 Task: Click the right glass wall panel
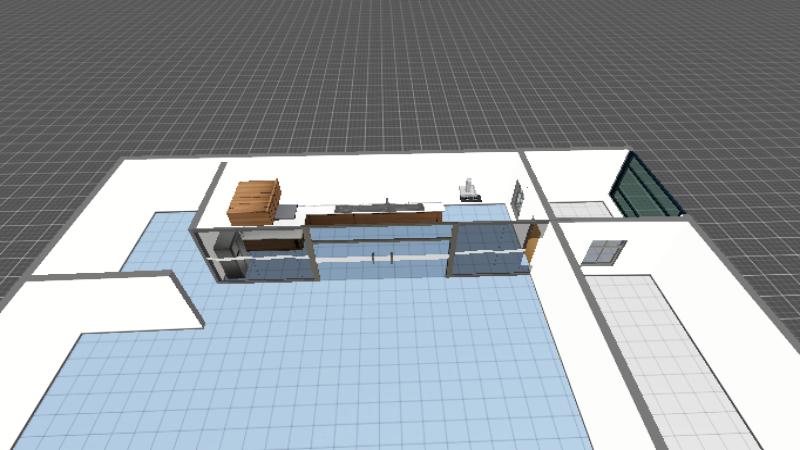[x=490, y=255]
